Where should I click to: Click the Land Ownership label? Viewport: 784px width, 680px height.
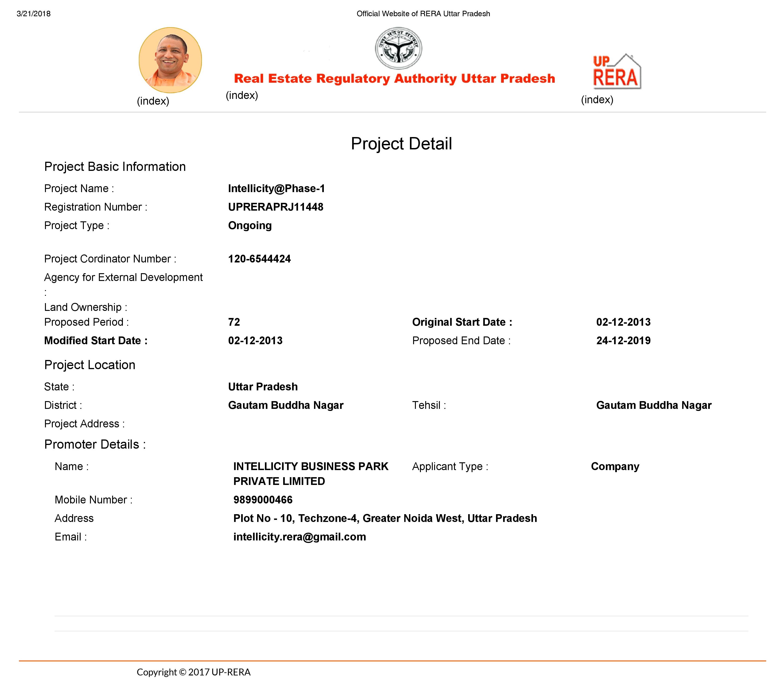pos(86,308)
